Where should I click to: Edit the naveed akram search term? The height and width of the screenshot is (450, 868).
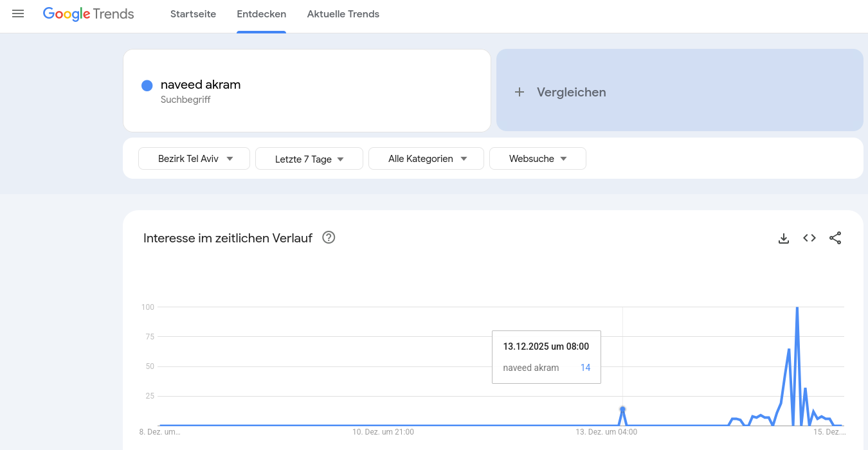tap(201, 85)
